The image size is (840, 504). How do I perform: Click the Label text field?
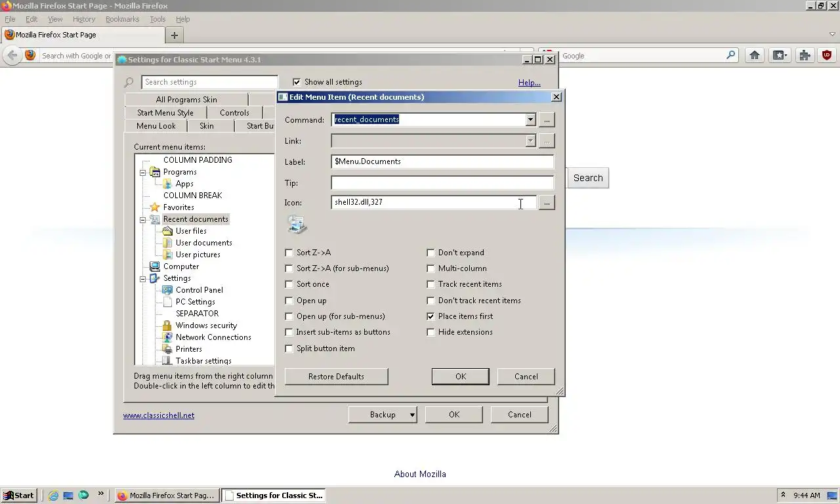point(442,161)
